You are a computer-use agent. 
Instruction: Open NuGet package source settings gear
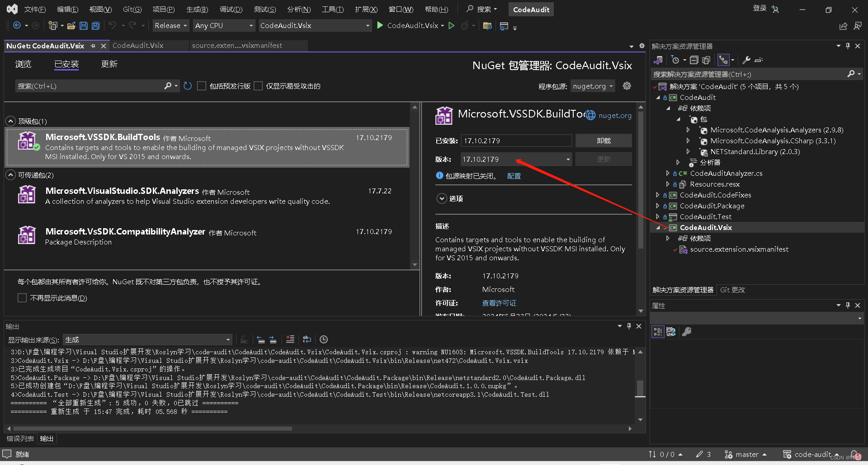point(627,86)
